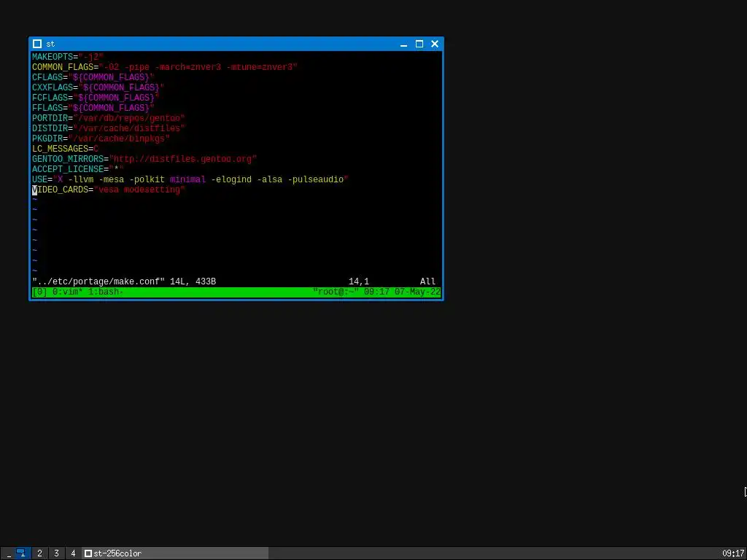Select the st-256color taskbar entry
Viewport: 747px width, 560px height.
click(175, 553)
